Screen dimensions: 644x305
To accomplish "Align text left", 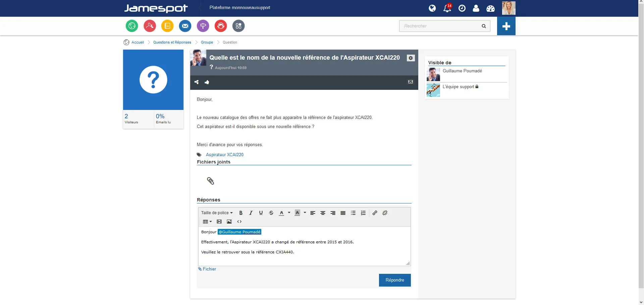I will (313, 213).
